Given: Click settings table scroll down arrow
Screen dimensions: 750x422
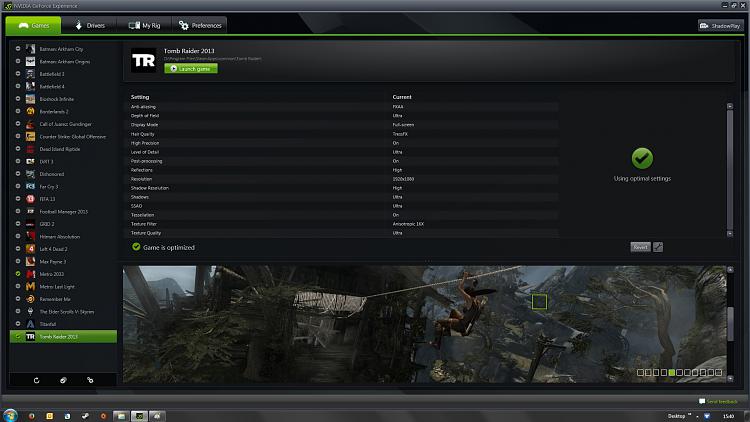Looking at the screenshot, I should click(730, 233).
